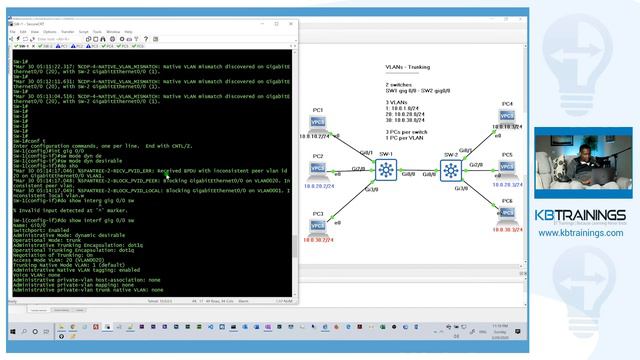This screenshot has height=360, width=640.
Task: Open the Edit menu in SecureCRT
Action: (23, 32)
